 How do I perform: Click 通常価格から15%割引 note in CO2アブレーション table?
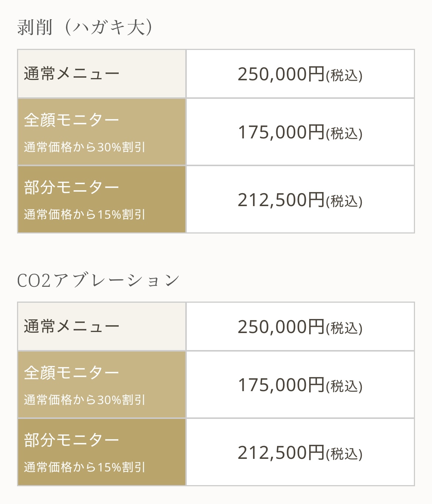tap(85, 467)
